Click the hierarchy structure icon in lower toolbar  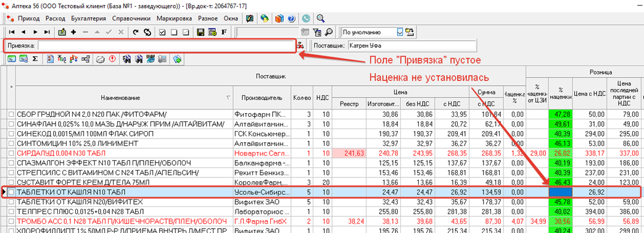pos(86,59)
